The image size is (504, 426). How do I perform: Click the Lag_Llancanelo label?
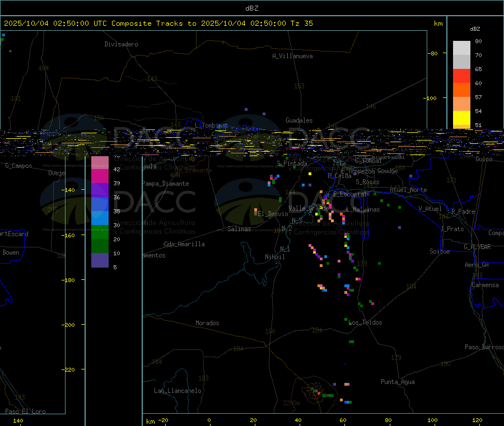178,391
